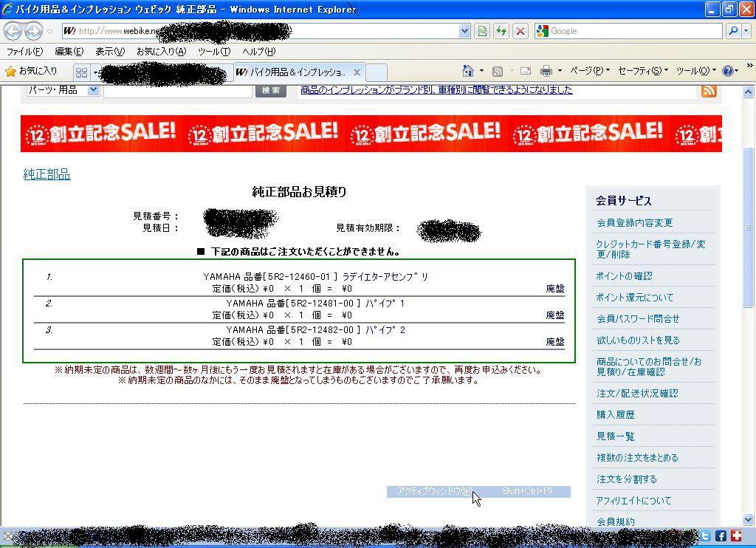The height and width of the screenshot is (548, 756).
Task: Click the red plus icon in bottom bar
Action: (x=736, y=536)
